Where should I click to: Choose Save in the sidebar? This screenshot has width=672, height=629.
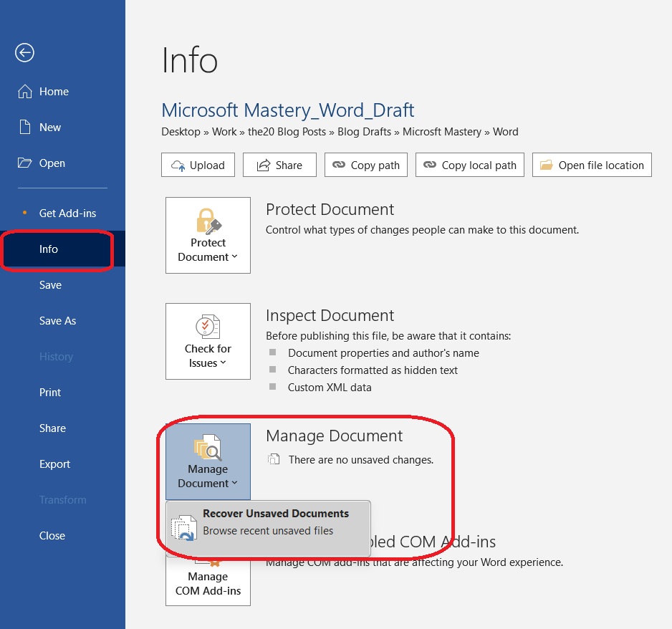[x=62, y=285]
